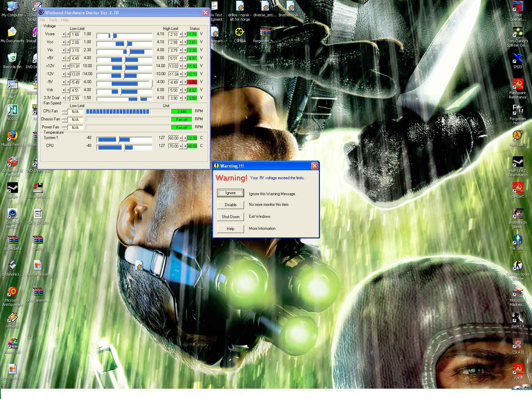Open the Config archive icon
This screenshot has height=399, width=532.
[x=38, y=242]
